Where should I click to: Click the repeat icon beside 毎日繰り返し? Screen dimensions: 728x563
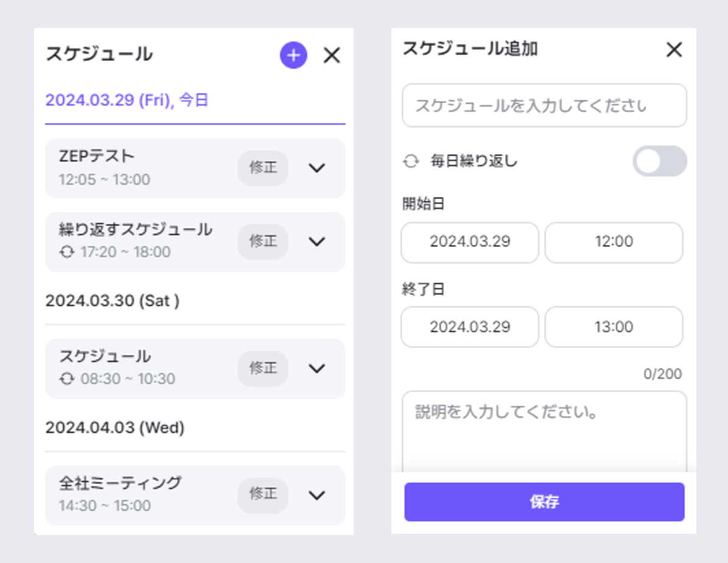tap(412, 161)
